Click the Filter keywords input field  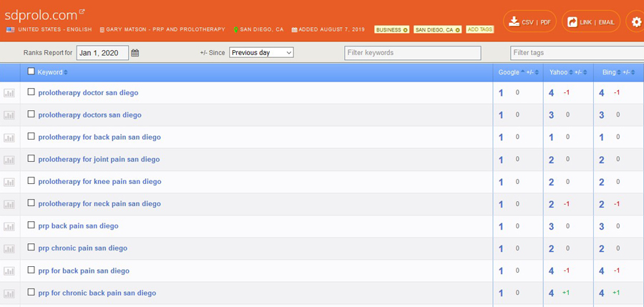tap(412, 53)
